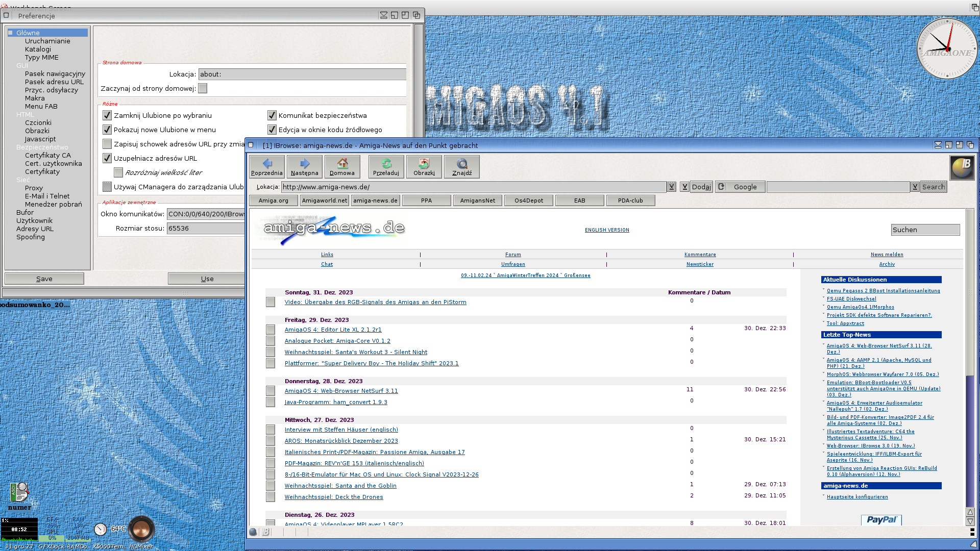
Task: Select the HTML group in preferences tree
Action: click(25, 114)
